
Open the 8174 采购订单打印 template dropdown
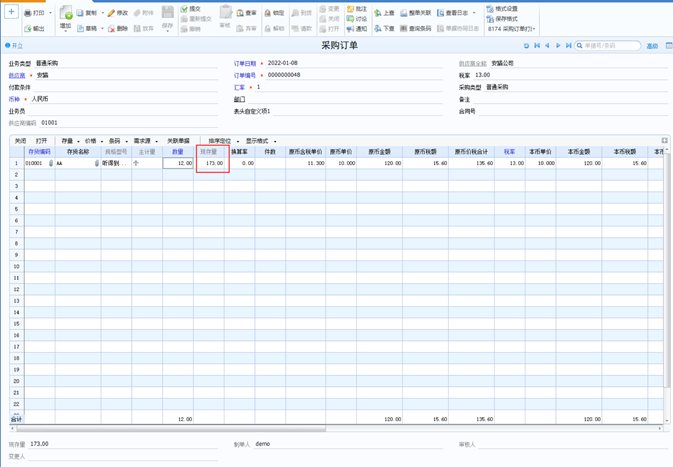point(511,29)
